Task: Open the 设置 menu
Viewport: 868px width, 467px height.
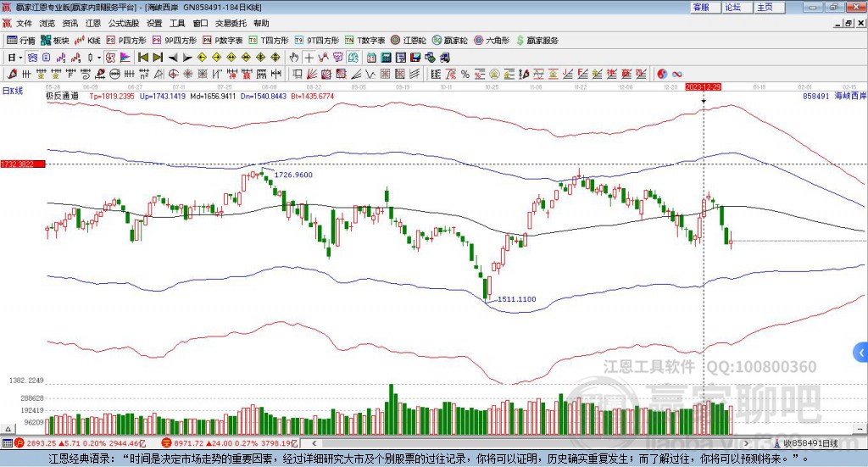Action: coord(154,23)
